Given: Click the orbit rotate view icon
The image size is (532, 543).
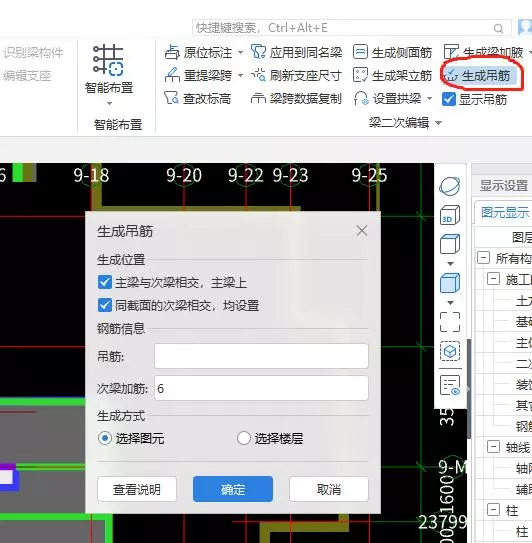Looking at the screenshot, I should coord(450,186).
